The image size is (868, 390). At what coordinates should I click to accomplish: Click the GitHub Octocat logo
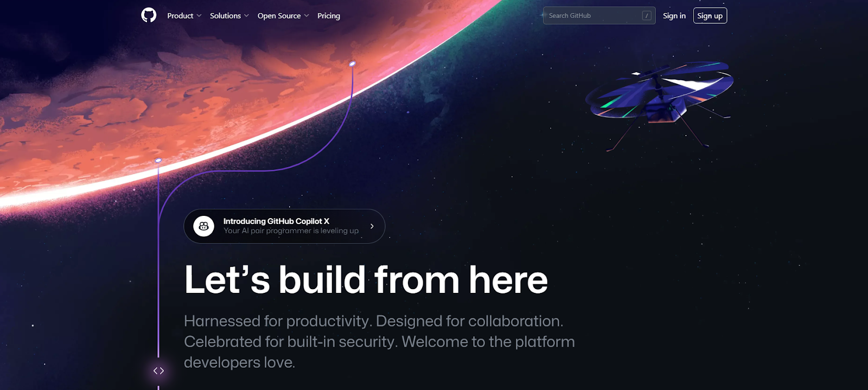(149, 15)
